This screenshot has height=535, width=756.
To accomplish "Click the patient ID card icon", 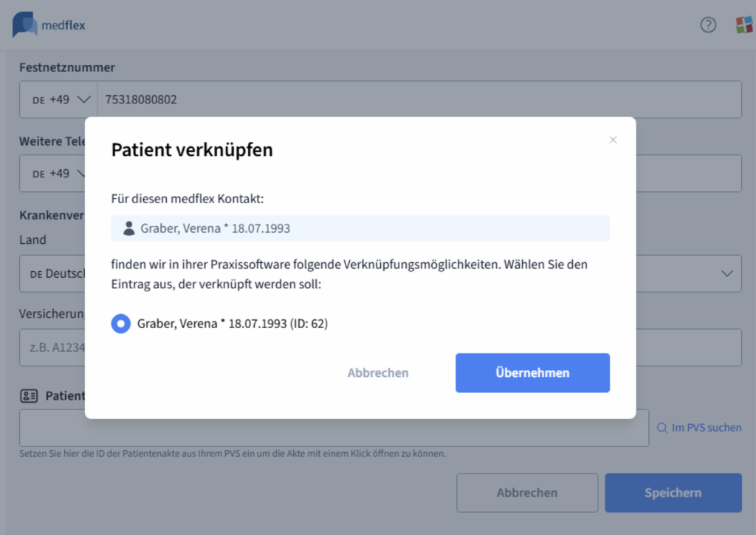I will (29, 396).
